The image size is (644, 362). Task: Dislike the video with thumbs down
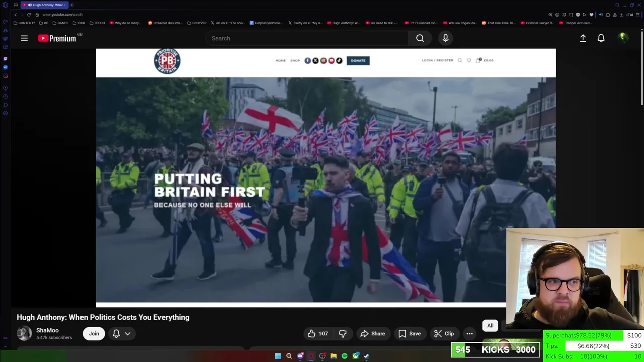click(x=342, y=334)
